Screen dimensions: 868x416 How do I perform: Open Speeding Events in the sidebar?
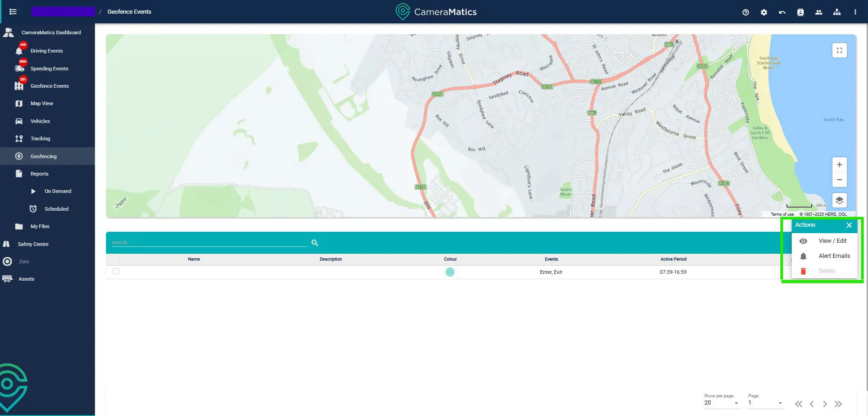pos(49,69)
